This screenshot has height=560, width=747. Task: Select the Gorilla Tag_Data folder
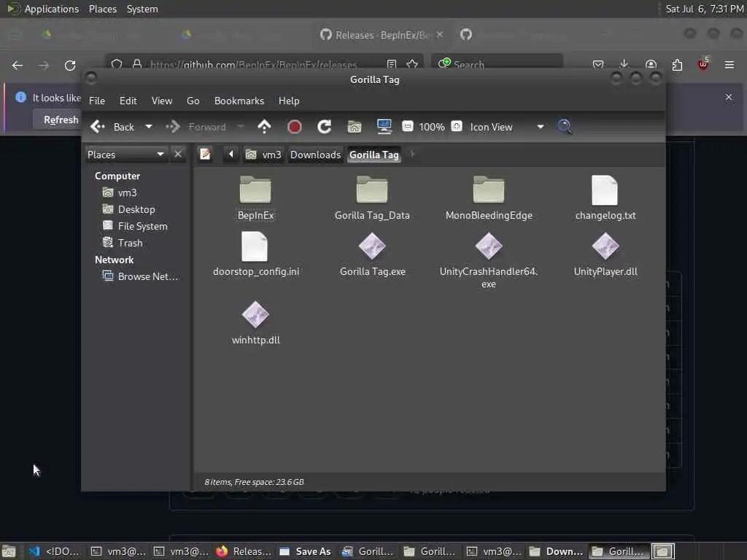(x=372, y=198)
